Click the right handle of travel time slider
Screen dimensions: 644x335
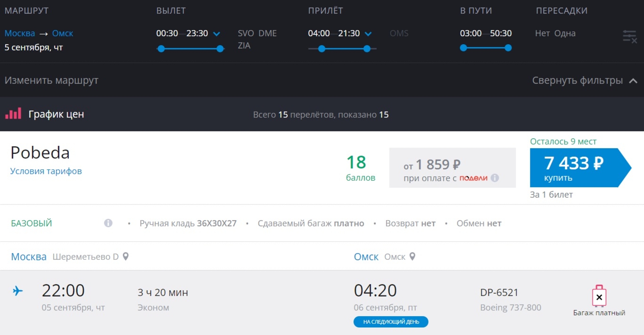(508, 48)
